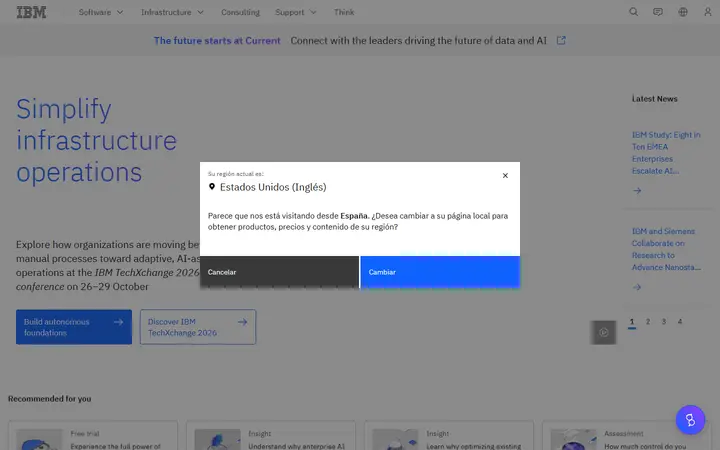Open the search magnifier icon
The height and width of the screenshot is (450, 720).
point(633,12)
